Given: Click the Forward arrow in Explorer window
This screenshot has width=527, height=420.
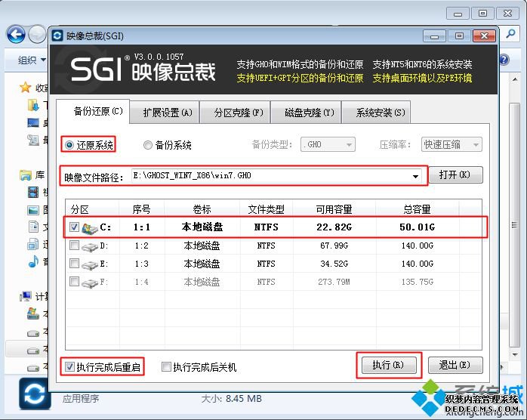Looking at the screenshot, I should (37, 34).
